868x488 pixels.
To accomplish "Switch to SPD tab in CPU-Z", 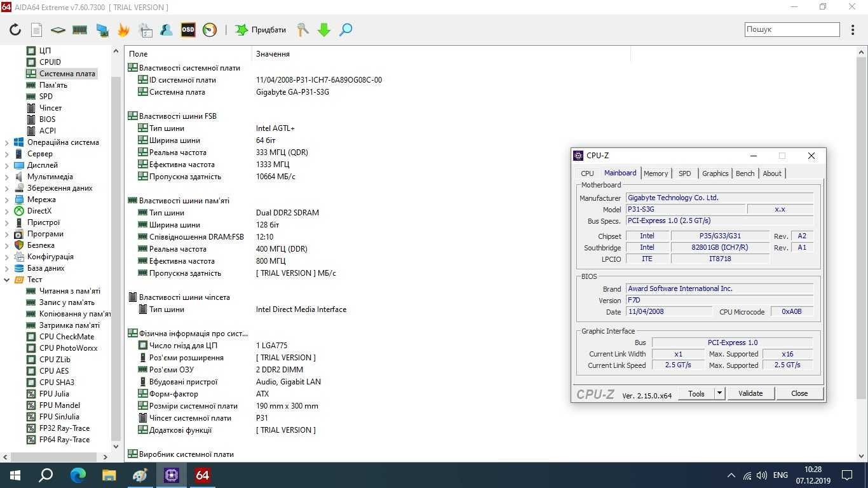I will coord(684,173).
